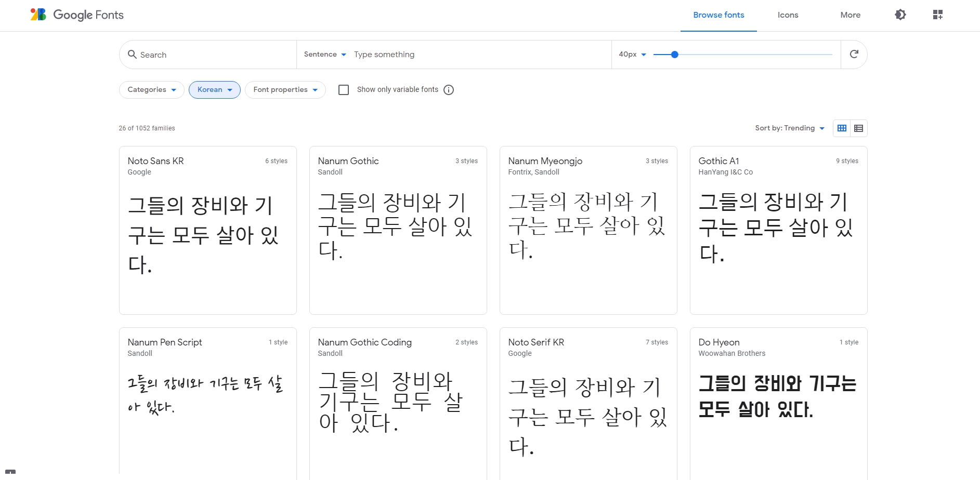980x480 pixels.
Task: Enable Show only variable fonts checkbox
Action: tap(344, 90)
